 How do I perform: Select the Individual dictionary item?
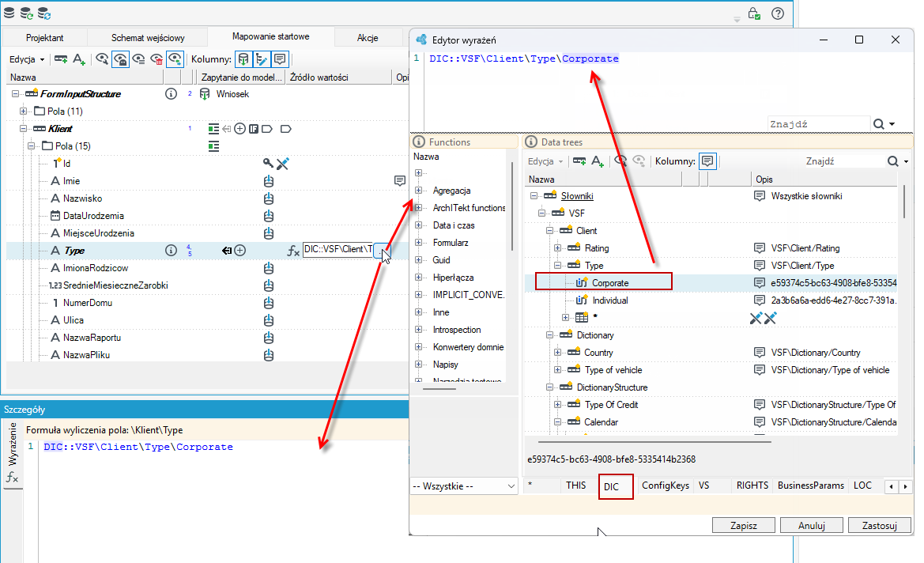pos(610,300)
